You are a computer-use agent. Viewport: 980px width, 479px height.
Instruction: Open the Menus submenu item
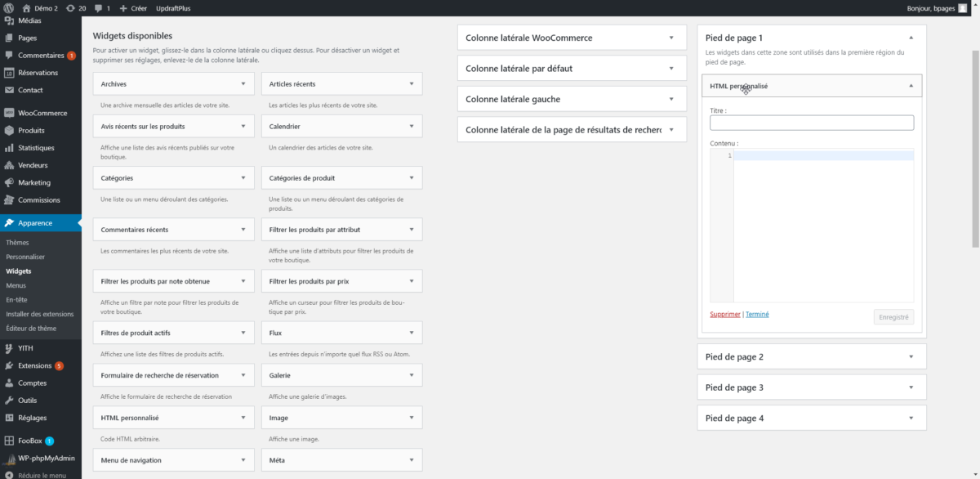(16, 285)
